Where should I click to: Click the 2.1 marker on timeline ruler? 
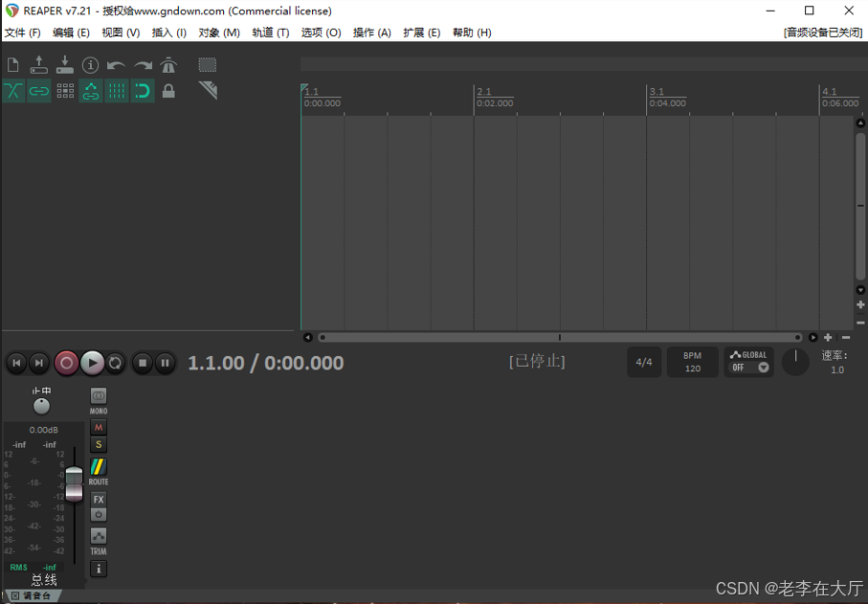coord(484,91)
